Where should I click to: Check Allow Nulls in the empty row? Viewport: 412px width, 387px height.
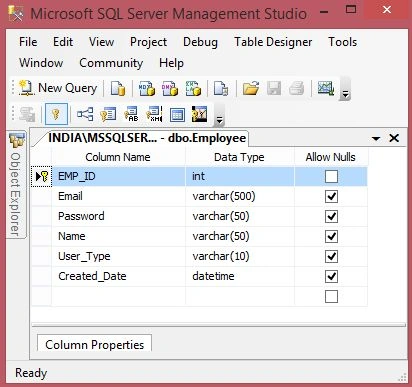pyautogui.click(x=331, y=296)
